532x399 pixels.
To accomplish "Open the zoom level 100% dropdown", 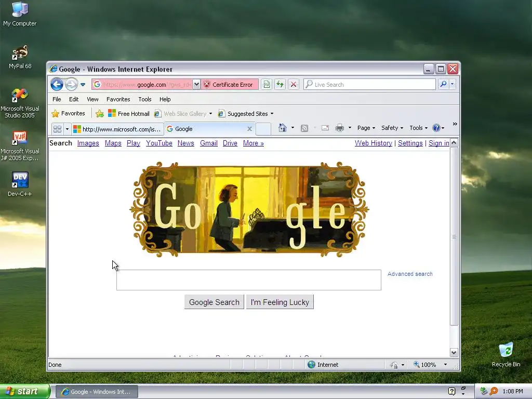I will click(445, 365).
